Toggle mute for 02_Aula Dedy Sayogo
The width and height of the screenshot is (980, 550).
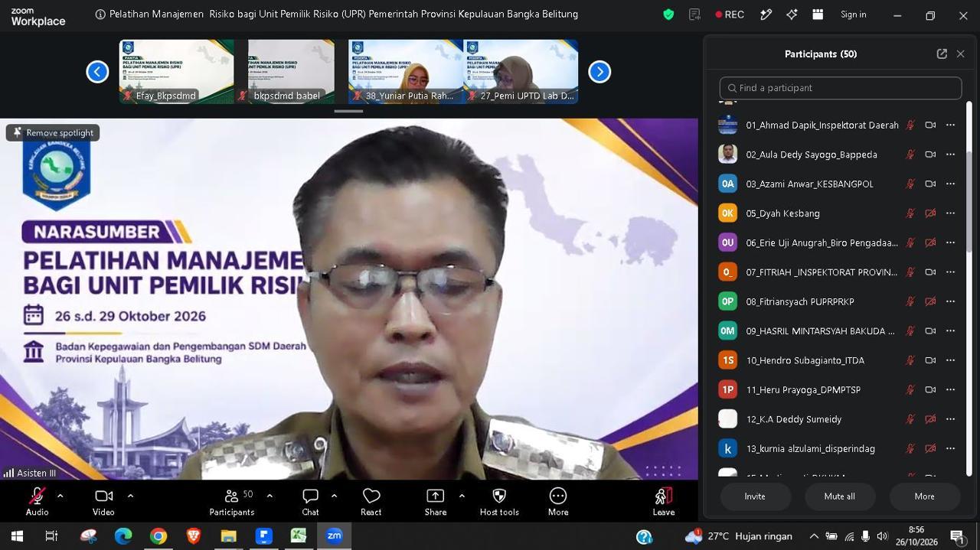[910, 155]
